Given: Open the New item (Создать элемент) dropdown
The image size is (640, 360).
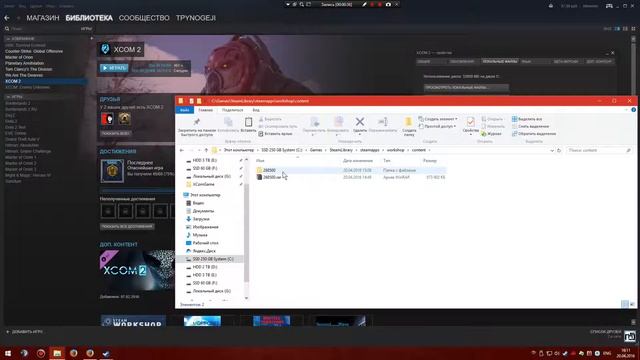Looking at the screenshot, I should tap(438, 119).
